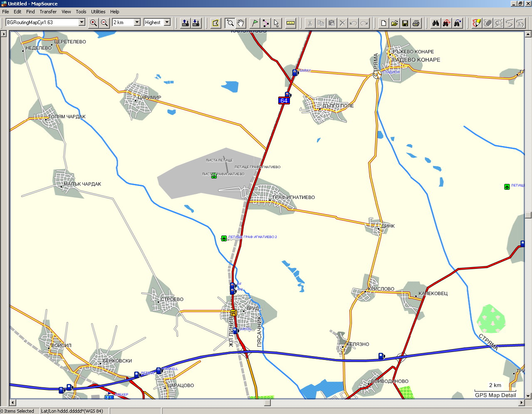532x414 pixels.
Task: Open the Transfer menu
Action: [x=48, y=12]
